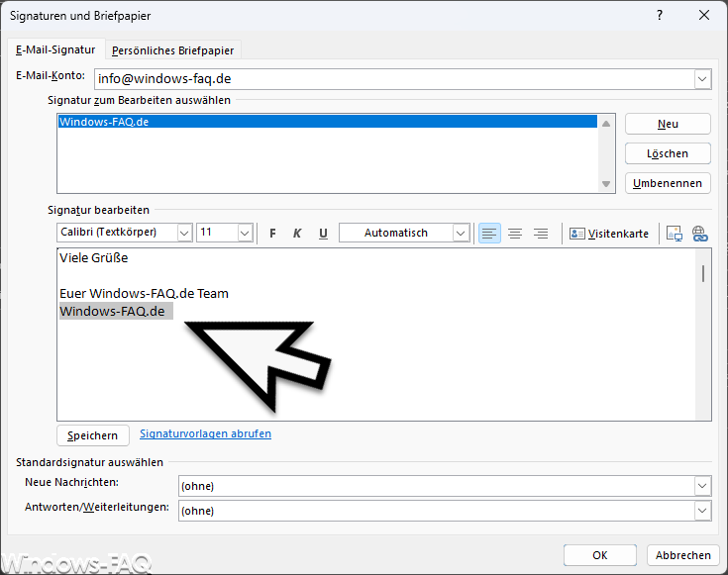Screen dimensions: 728x575
Task: Click the Umbenennen button
Action: click(x=668, y=183)
